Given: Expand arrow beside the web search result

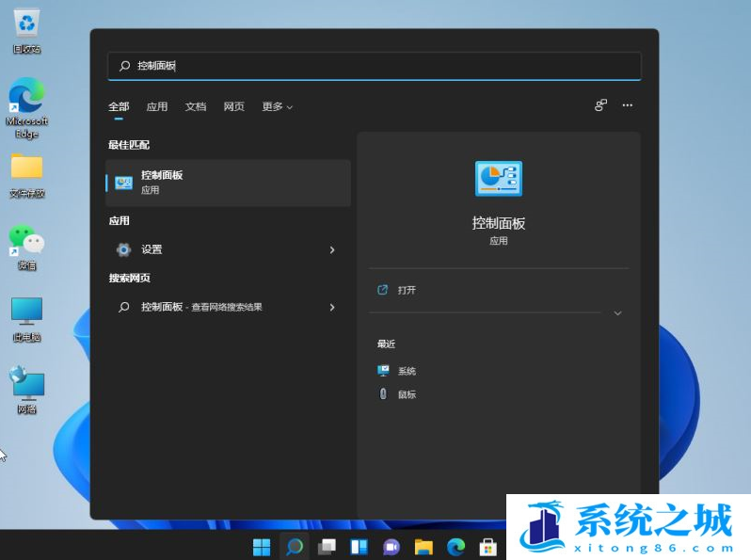Looking at the screenshot, I should (x=332, y=307).
